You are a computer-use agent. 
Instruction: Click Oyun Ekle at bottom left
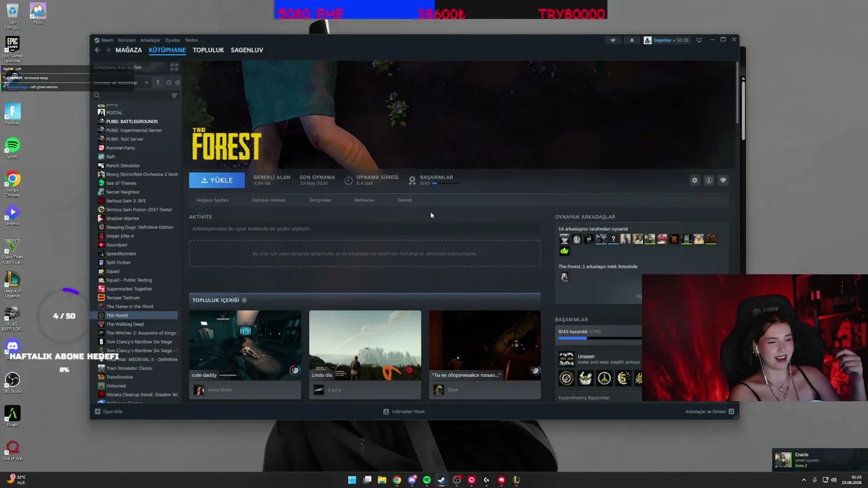[108, 411]
